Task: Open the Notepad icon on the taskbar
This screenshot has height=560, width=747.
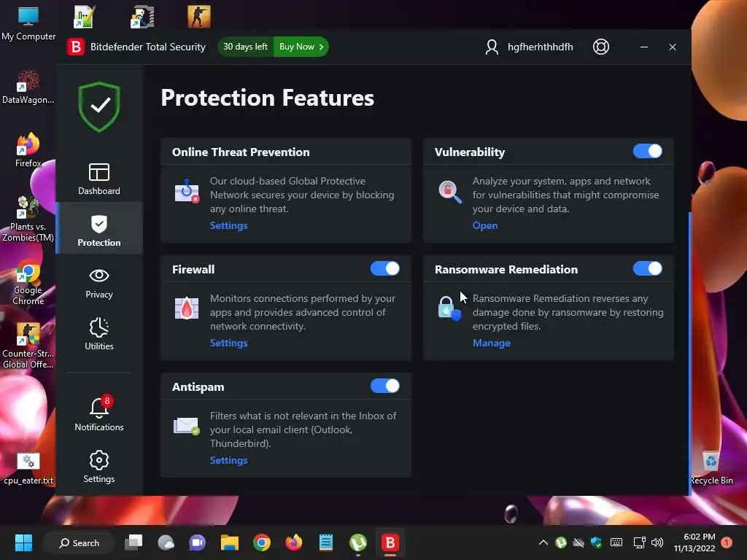Action: [x=326, y=542]
